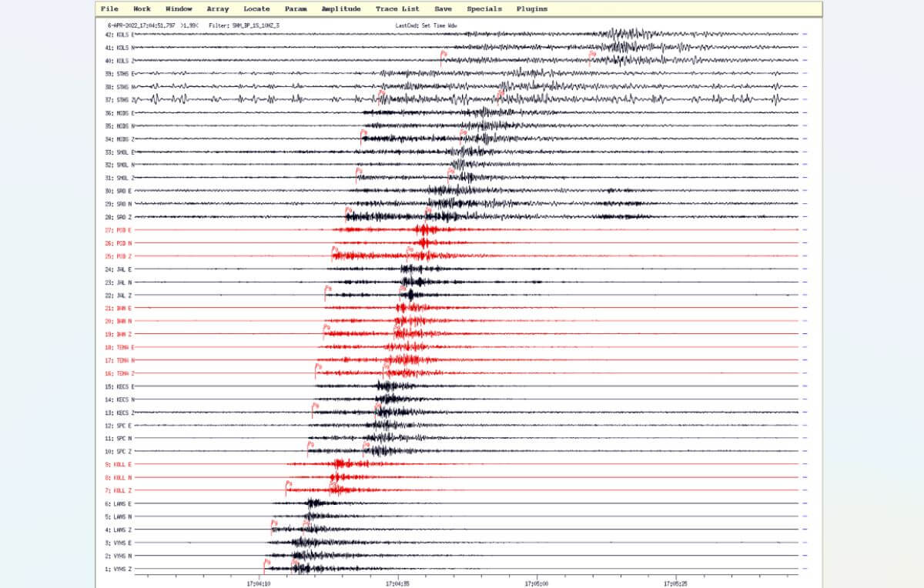
Task: Click the second phase pick flag on STHS Z trace
Action: pos(501,94)
